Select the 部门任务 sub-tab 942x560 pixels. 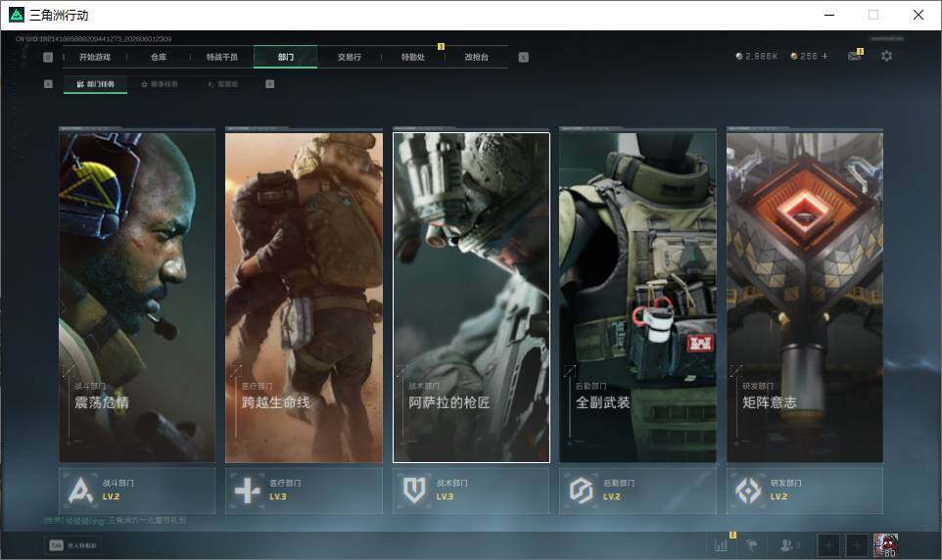pos(96,84)
